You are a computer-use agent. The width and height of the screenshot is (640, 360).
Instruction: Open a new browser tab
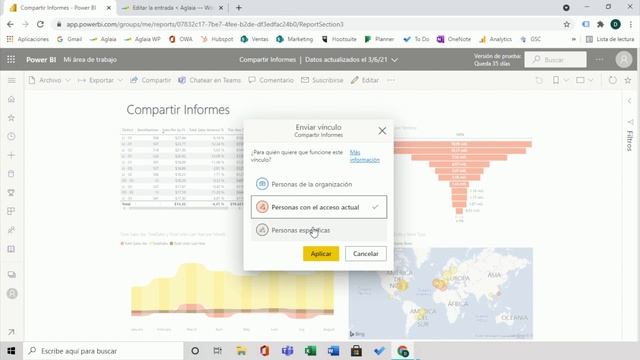click(x=239, y=8)
